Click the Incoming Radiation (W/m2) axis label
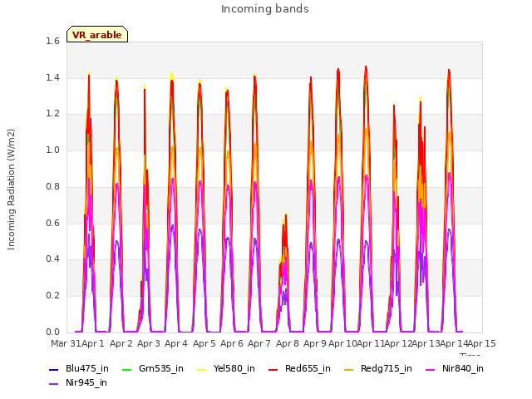Viewport: 532px width, 399px height. point(11,190)
